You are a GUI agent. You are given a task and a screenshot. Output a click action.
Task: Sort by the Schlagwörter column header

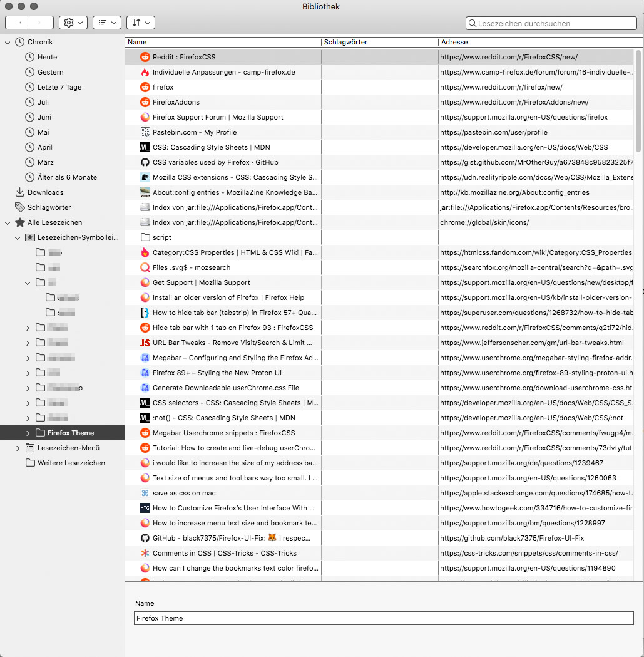379,43
